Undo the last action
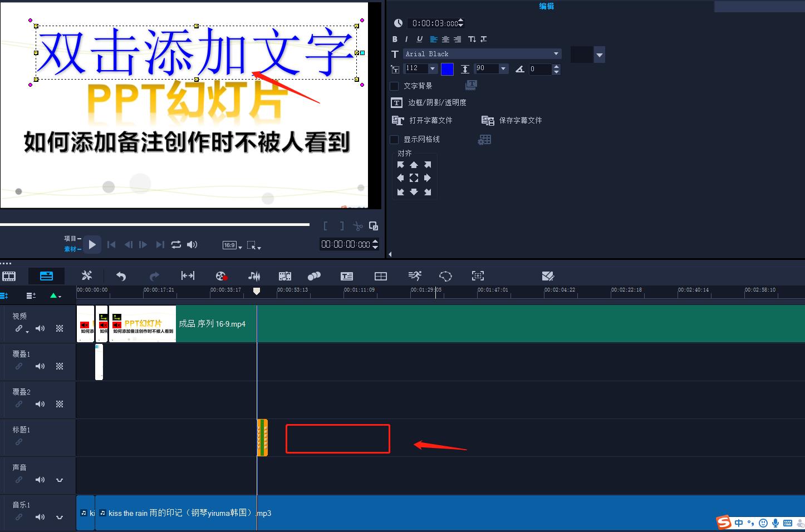 coord(121,276)
